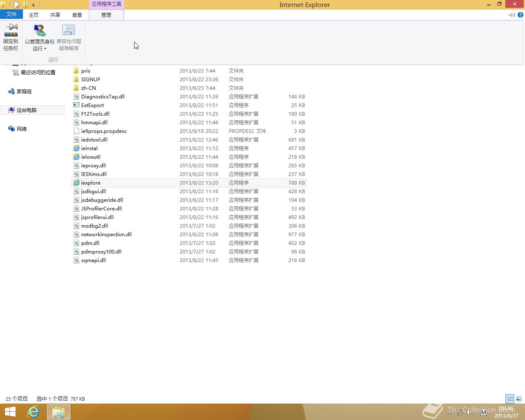Click date 2013/6/18 20:22 of ie9props.propdesc

point(199,131)
